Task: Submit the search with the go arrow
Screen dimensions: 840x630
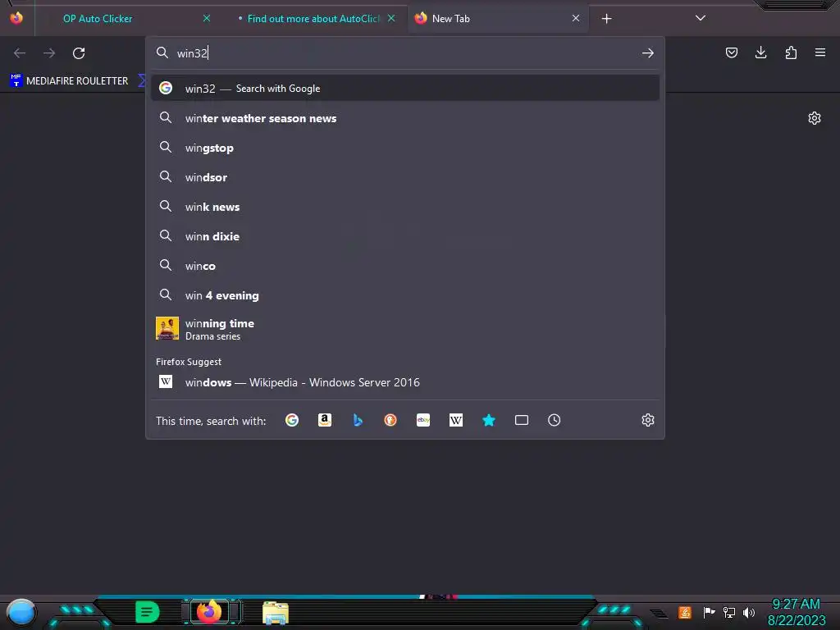Action: (x=648, y=53)
